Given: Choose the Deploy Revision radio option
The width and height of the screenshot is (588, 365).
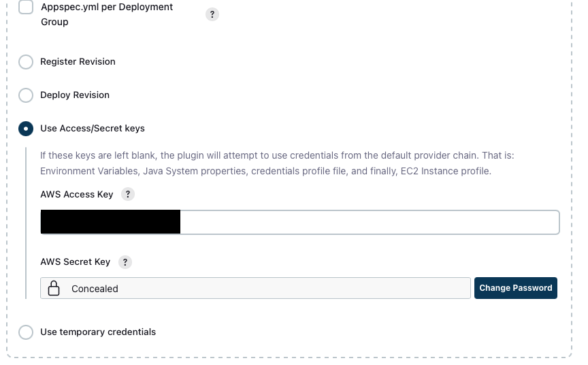Looking at the screenshot, I should (x=26, y=95).
